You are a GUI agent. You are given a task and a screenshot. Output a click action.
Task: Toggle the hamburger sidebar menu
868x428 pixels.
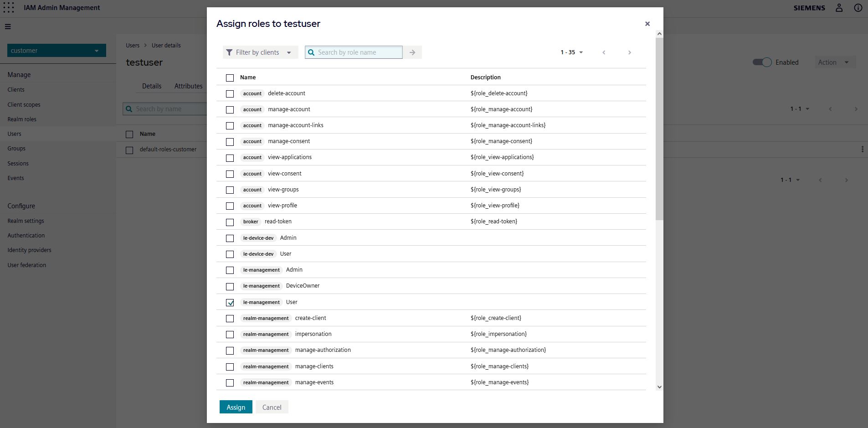[8, 26]
